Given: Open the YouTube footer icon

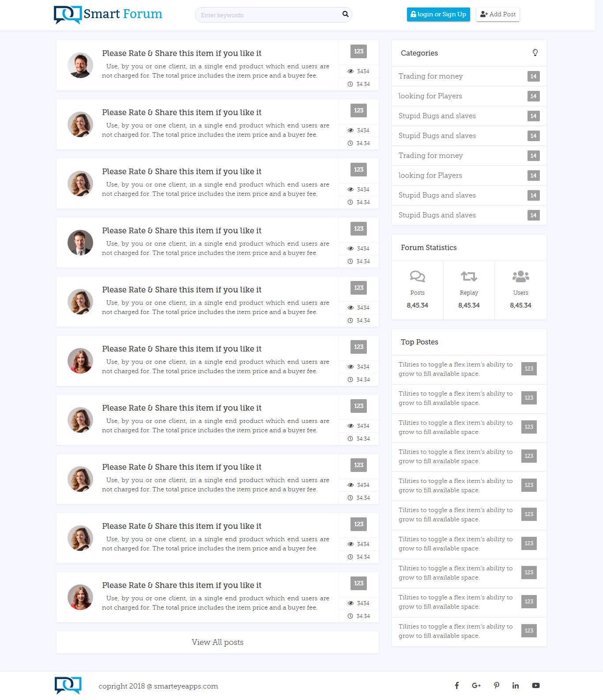Looking at the screenshot, I should pyautogui.click(x=536, y=685).
